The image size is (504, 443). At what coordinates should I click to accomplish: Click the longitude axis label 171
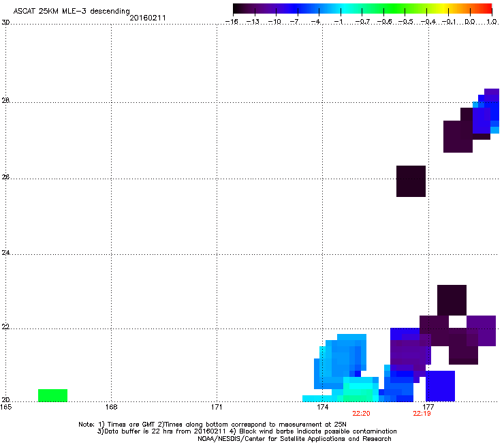click(x=217, y=407)
